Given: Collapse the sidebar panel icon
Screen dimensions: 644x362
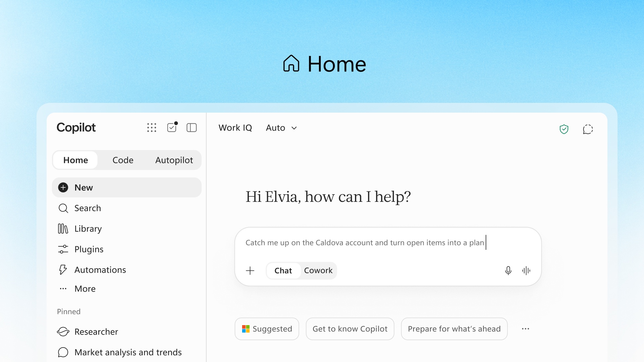Looking at the screenshot, I should click(x=192, y=128).
